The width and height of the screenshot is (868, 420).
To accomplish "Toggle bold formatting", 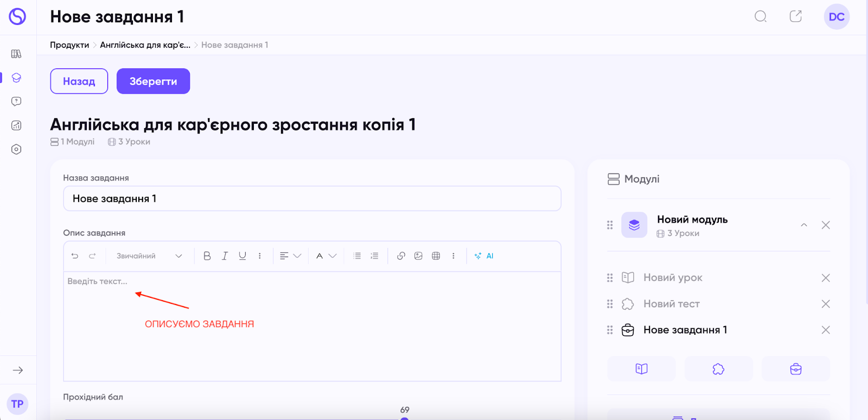I will pyautogui.click(x=207, y=256).
